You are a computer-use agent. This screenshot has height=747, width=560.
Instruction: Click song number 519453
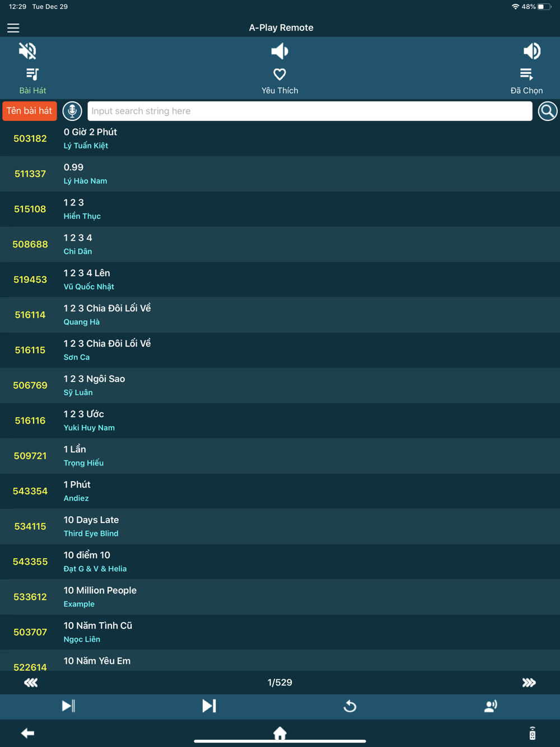pyautogui.click(x=30, y=279)
